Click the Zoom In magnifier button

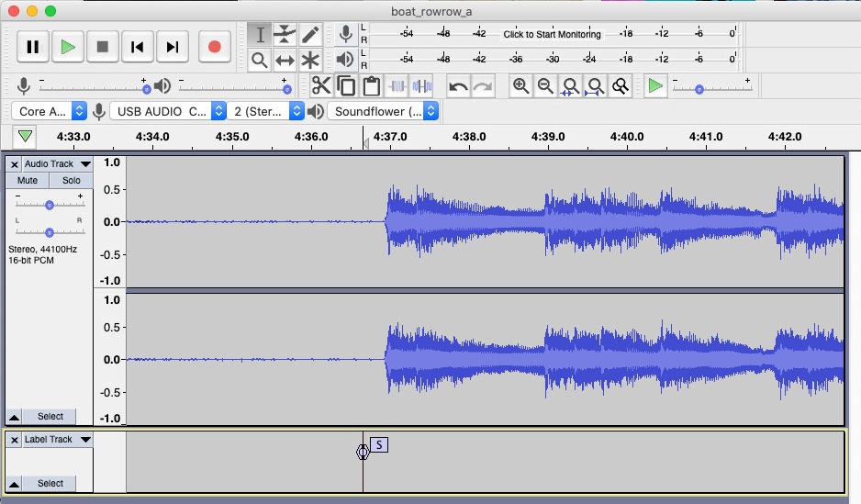click(x=520, y=86)
